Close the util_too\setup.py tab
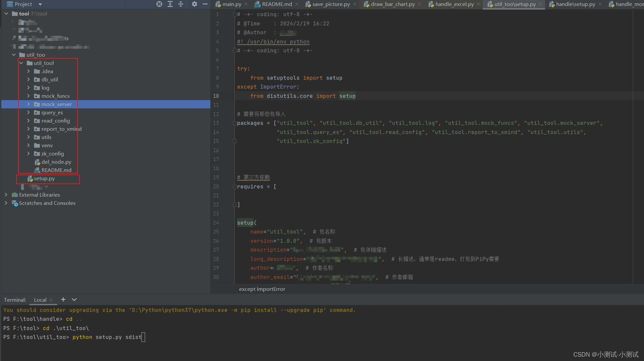The height and width of the screenshot is (361, 644). 540,4
